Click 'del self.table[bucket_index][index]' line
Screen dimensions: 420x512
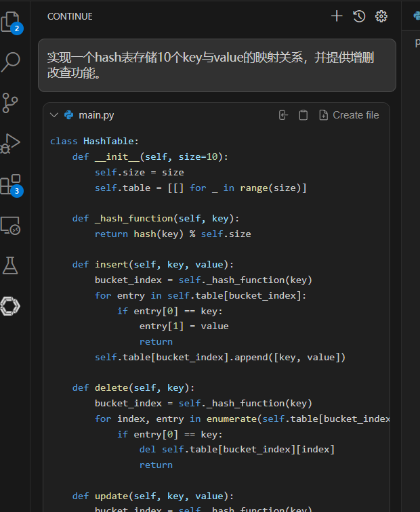click(x=237, y=449)
